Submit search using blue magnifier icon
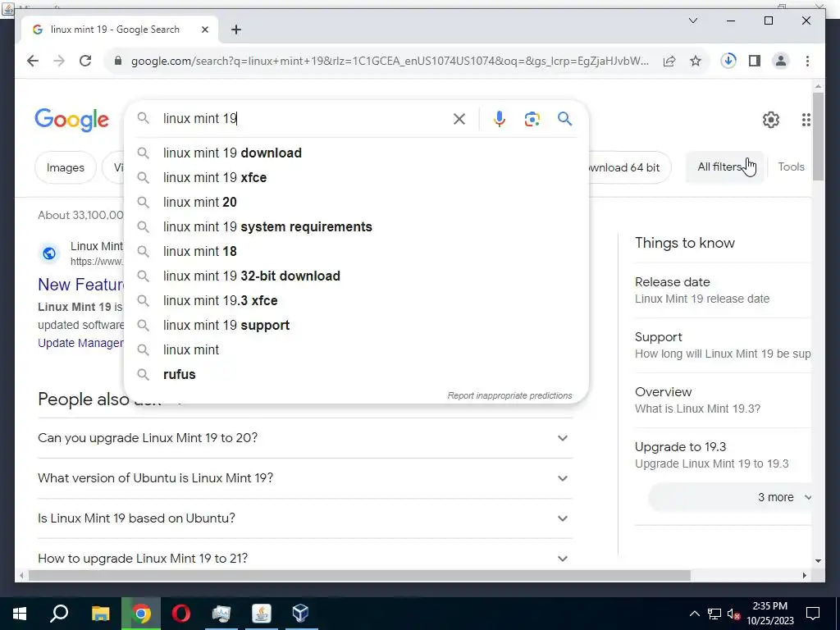 pyautogui.click(x=564, y=118)
